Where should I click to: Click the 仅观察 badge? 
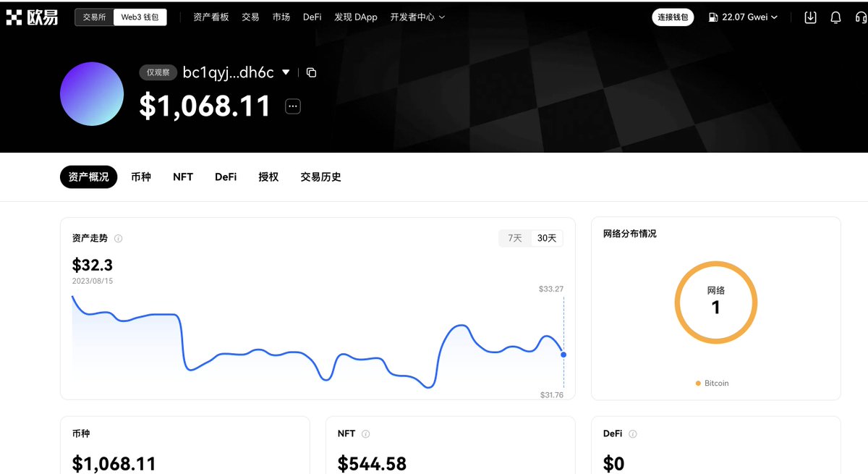(158, 72)
